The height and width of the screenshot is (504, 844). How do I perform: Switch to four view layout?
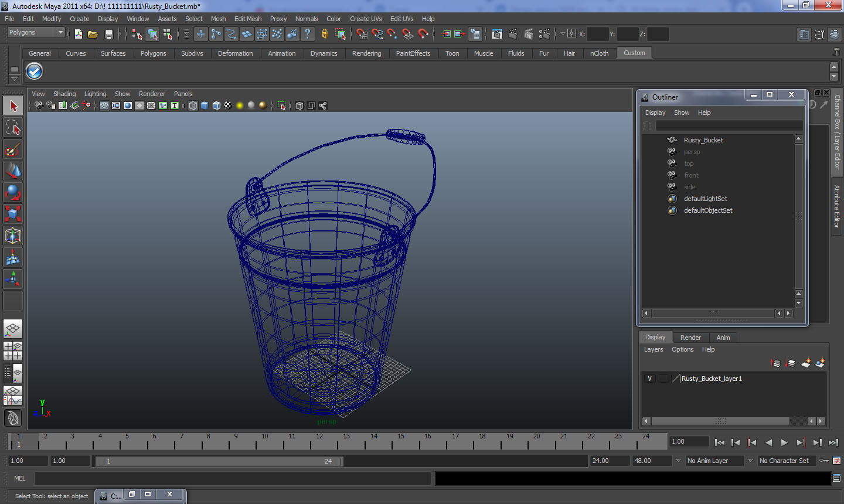[13, 351]
